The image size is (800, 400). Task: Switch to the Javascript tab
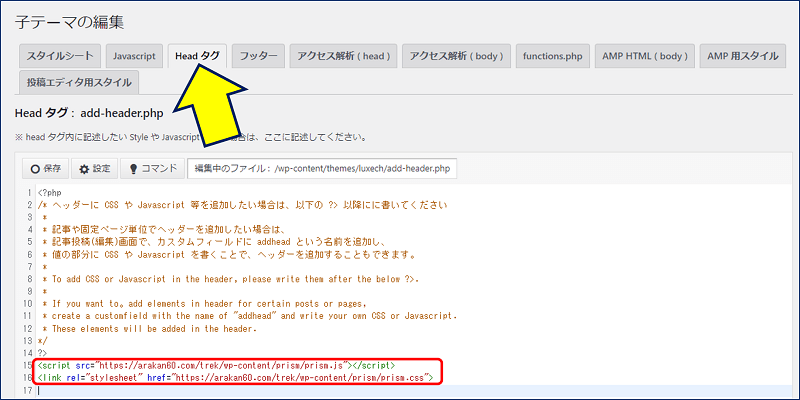(x=134, y=56)
